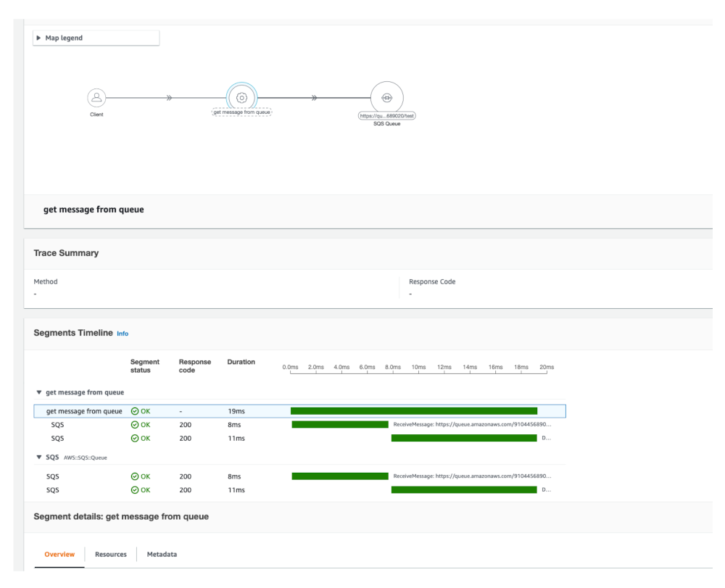The image size is (725, 588).
Task: Click the OK check icon on the 19ms segment
Action: tap(135, 410)
